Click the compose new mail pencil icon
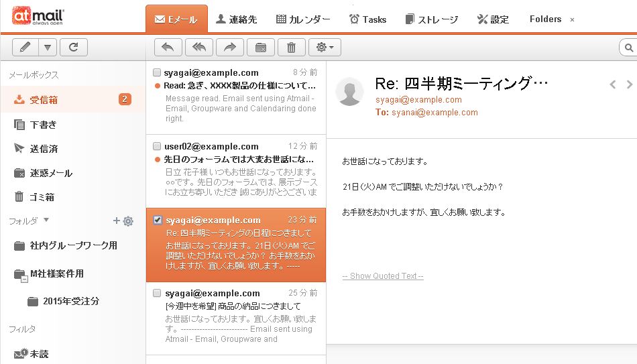 [25, 47]
